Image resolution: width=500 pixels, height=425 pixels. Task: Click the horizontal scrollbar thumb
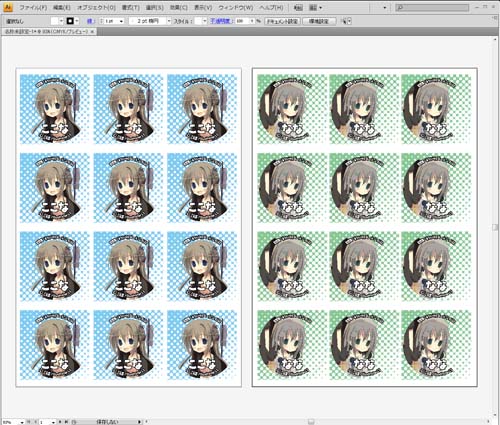pyautogui.click(x=311, y=422)
